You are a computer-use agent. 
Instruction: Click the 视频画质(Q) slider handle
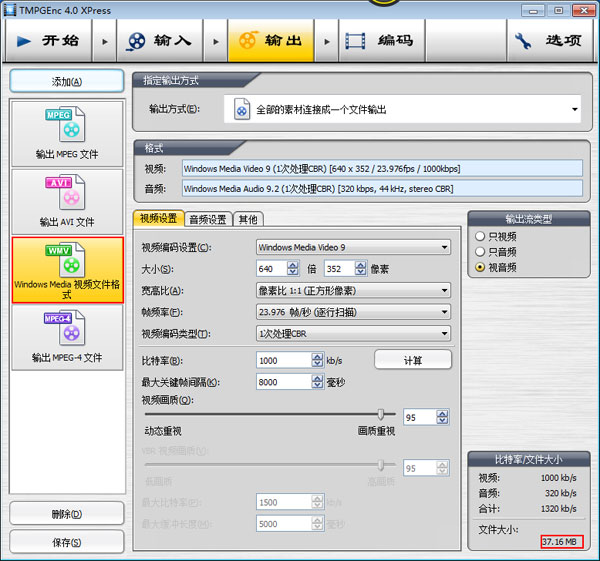pos(381,414)
